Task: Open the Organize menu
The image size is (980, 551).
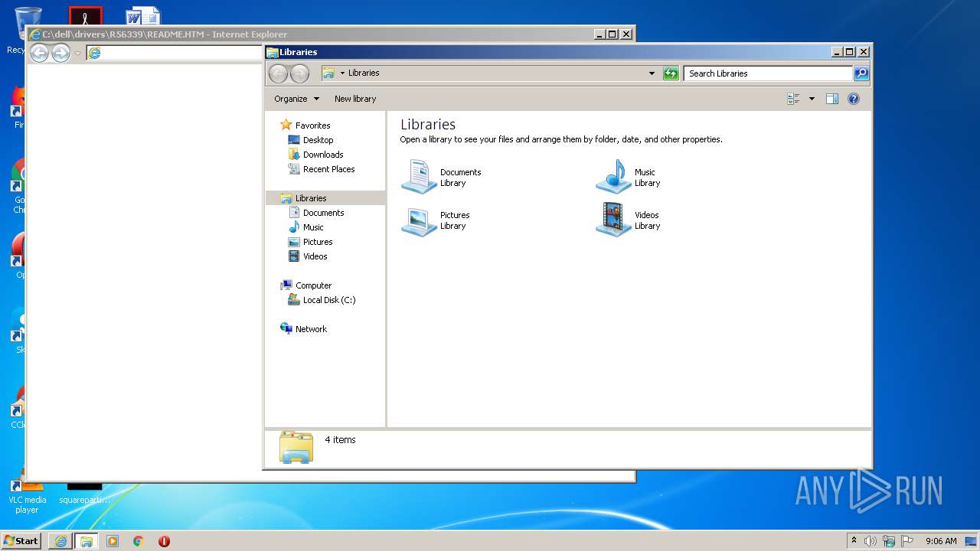Action: pyautogui.click(x=296, y=99)
